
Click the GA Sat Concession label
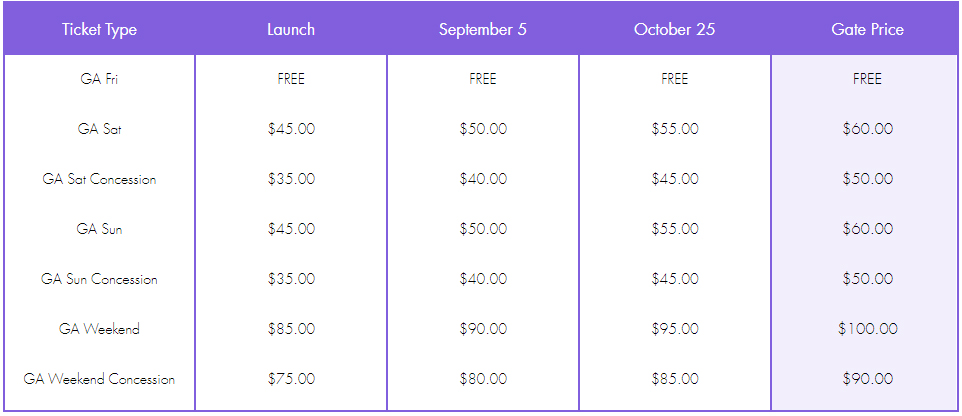(99, 179)
